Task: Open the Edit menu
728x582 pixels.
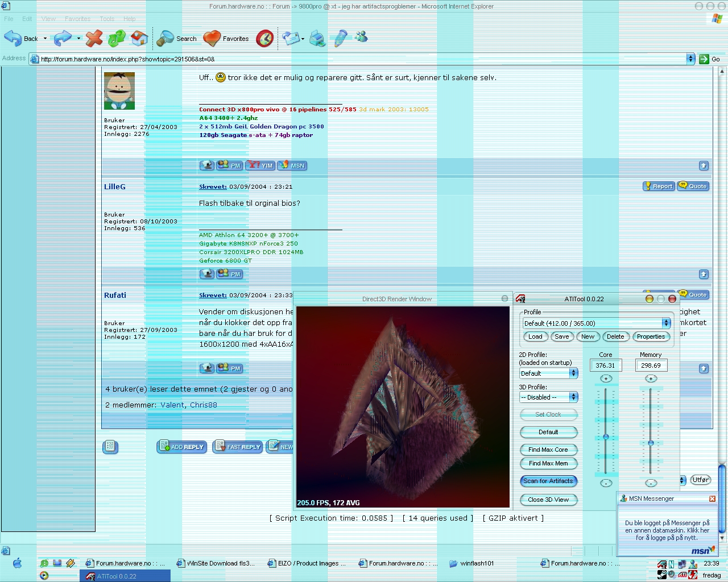Action: [27, 19]
